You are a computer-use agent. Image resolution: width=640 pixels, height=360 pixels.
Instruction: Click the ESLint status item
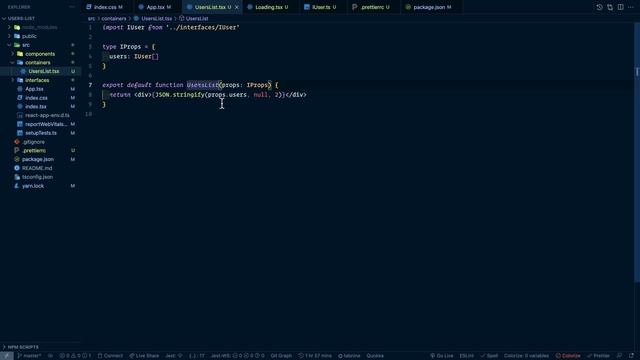pos(467,356)
